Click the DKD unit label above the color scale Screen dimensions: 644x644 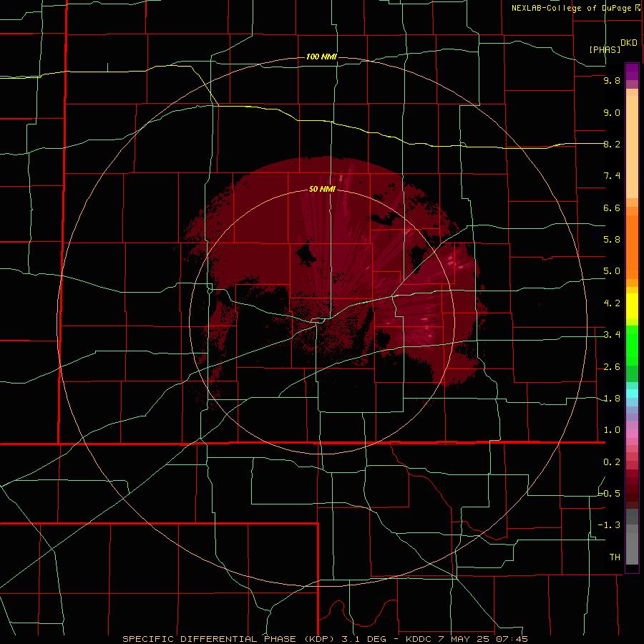(x=629, y=43)
